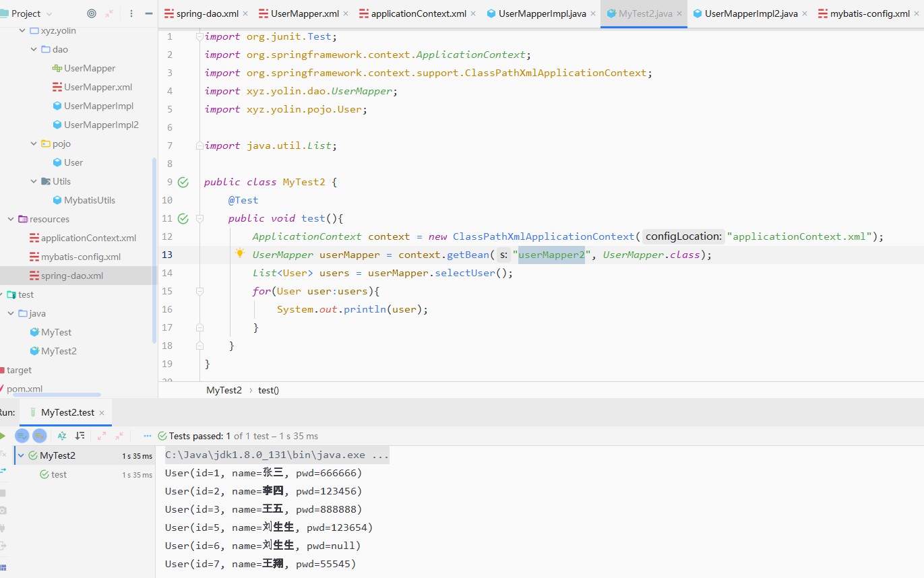Collapse the xyz.yolin package
This screenshot has height=578, width=924.
click(22, 30)
